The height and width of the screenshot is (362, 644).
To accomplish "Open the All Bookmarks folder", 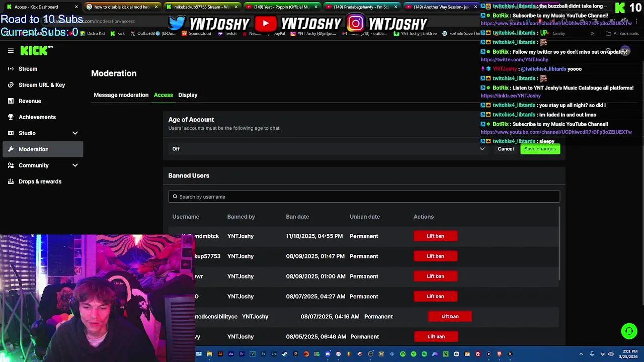I will click(622, 34).
